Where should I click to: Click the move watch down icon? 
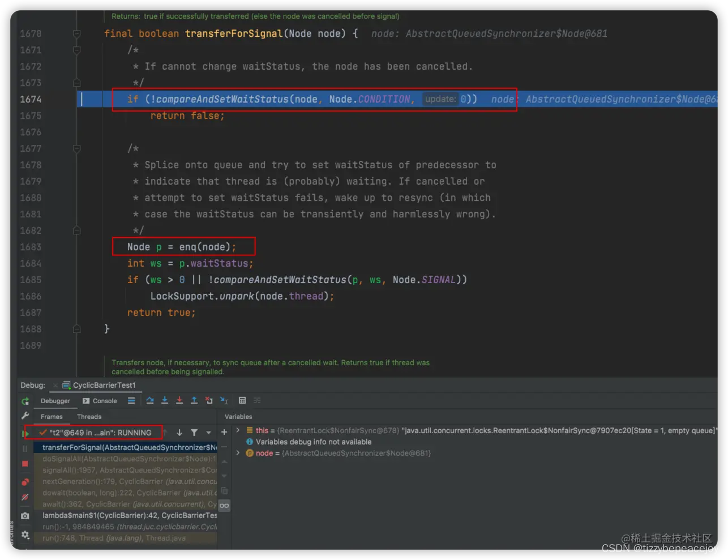tap(224, 477)
